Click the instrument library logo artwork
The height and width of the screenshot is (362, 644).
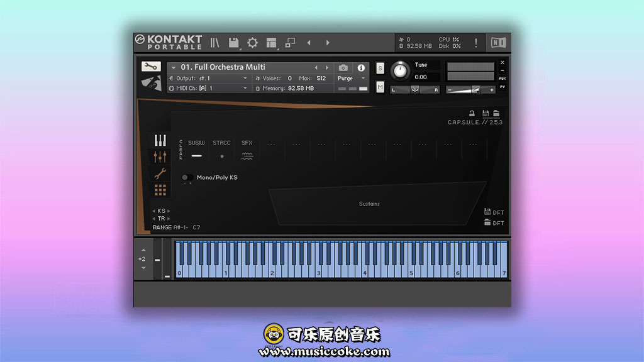[151, 83]
